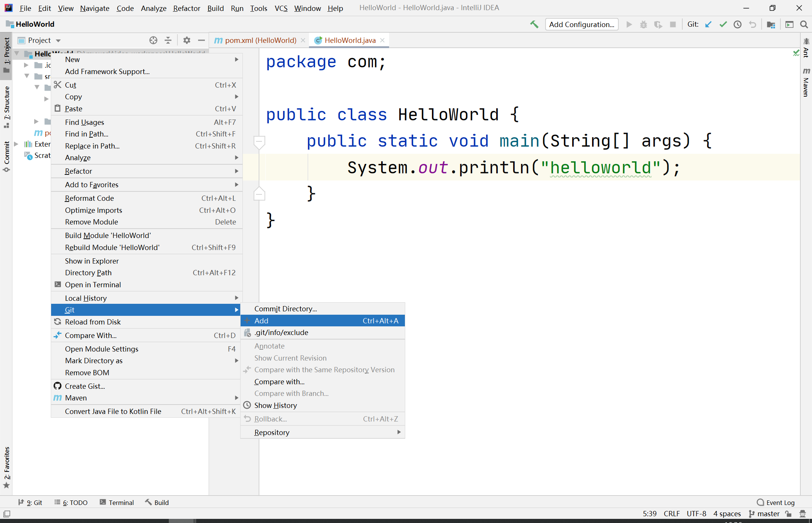Image resolution: width=812 pixels, height=523 pixels.
Task: Click the Run with Coverage icon
Action: click(x=658, y=24)
